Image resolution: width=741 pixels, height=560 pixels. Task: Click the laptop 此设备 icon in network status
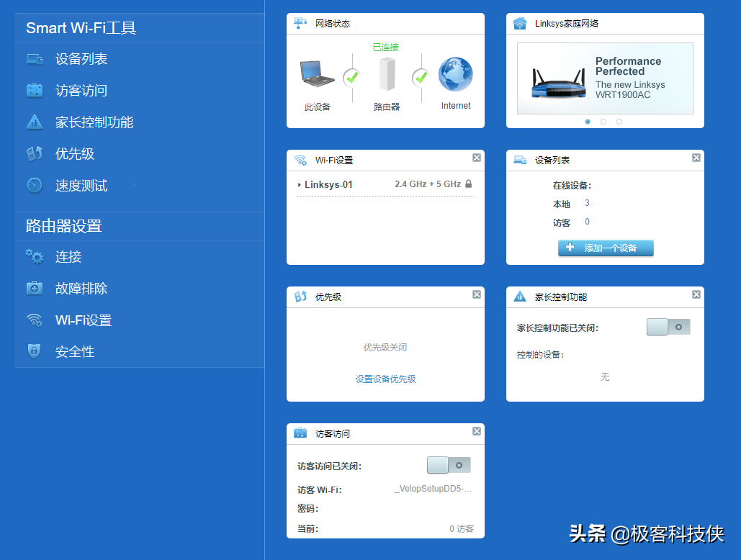[317, 74]
